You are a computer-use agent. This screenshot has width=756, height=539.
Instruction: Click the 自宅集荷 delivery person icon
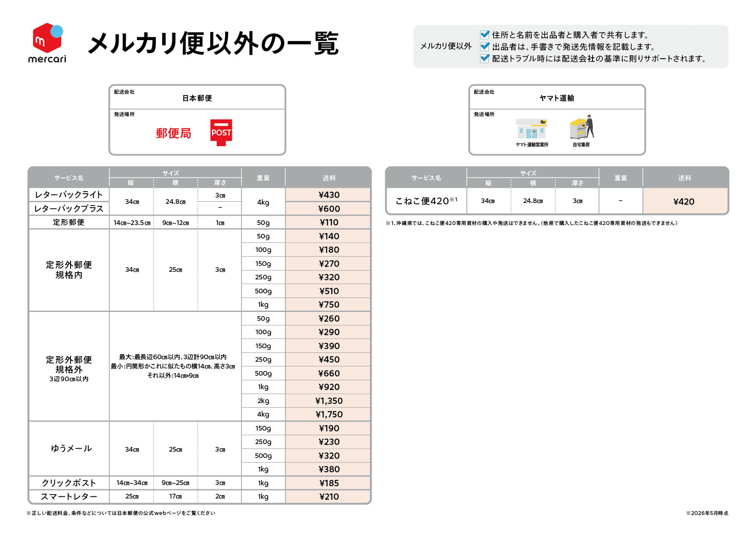pos(582,127)
